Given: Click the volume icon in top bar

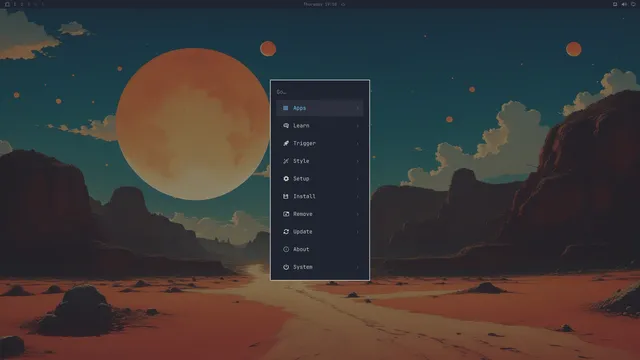Looking at the screenshot, I should click(x=624, y=4).
